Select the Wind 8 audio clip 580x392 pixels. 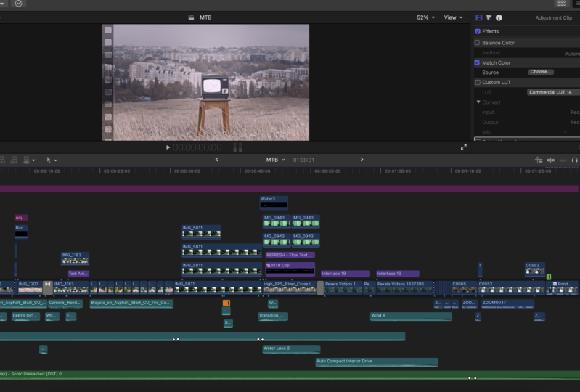click(x=411, y=317)
